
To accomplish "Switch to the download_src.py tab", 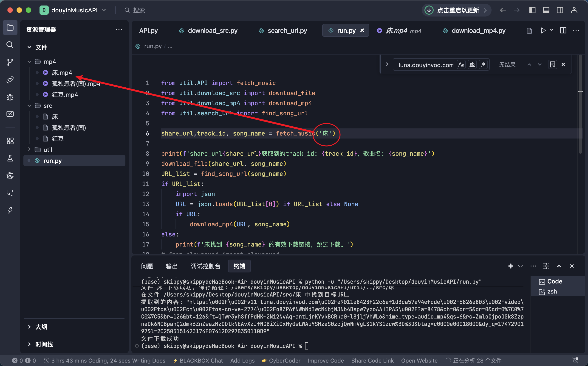I will point(212,30).
